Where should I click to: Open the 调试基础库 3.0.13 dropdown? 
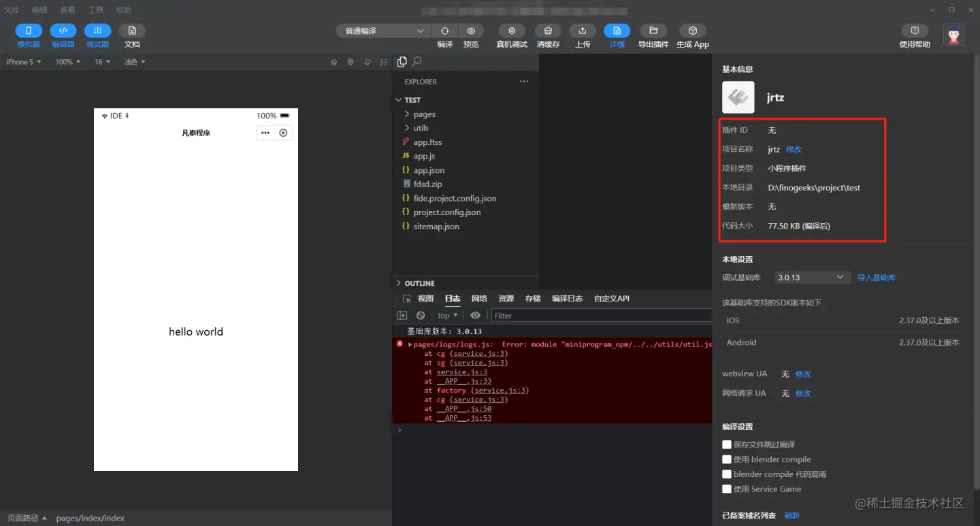click(813, 278)
